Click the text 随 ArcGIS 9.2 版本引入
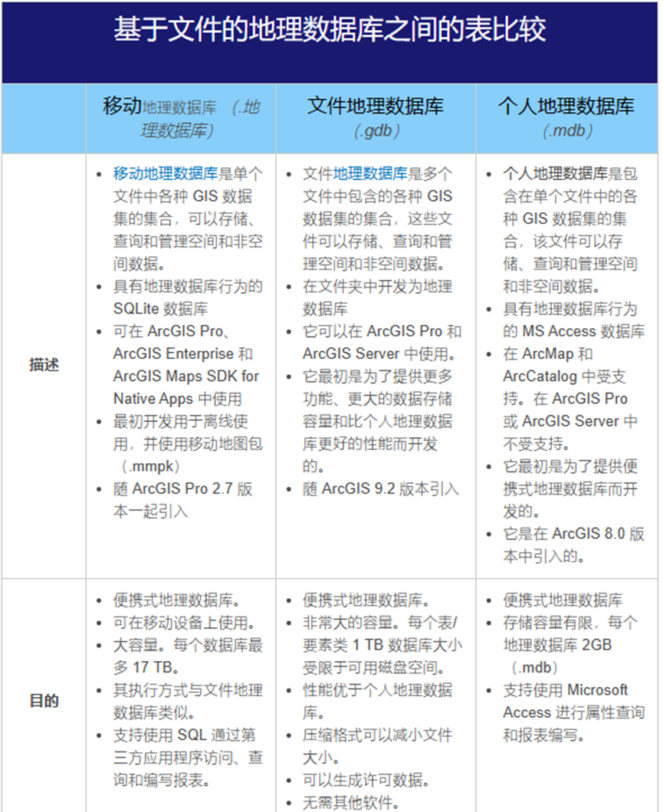Screen dimensions: 663x812 [x=380, y=489]
